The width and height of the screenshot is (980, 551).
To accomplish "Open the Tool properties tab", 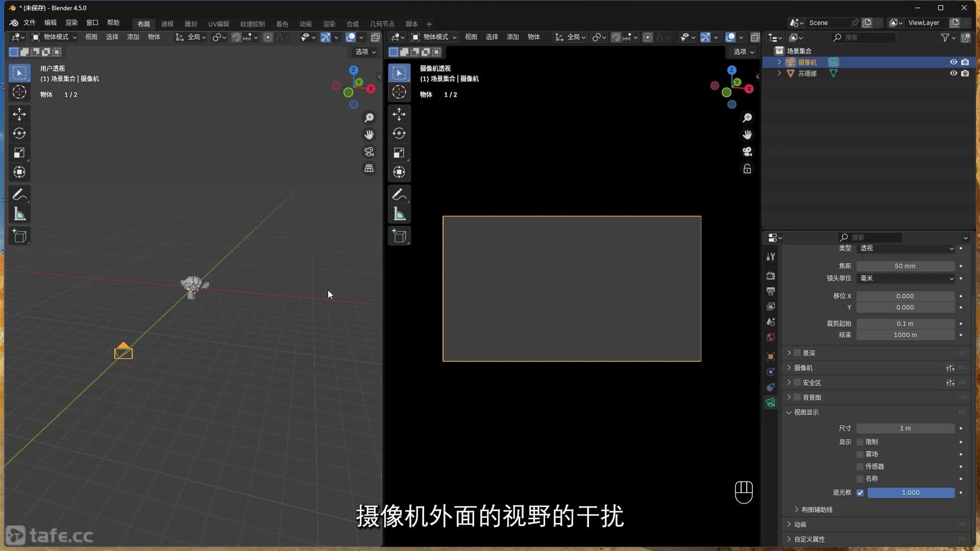I will click(x=771, y=257).
